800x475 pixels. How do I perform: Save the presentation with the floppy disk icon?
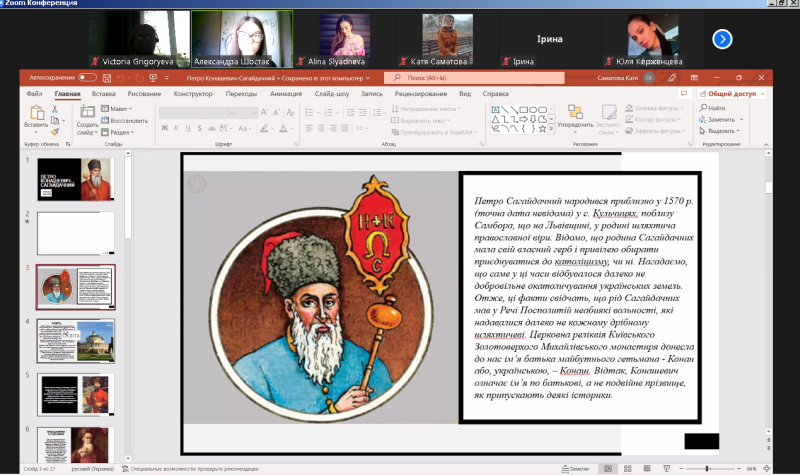(107, 78)
